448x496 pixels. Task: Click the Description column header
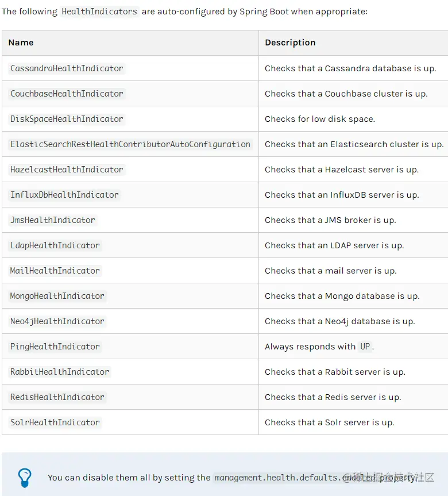tap(290, 43)
